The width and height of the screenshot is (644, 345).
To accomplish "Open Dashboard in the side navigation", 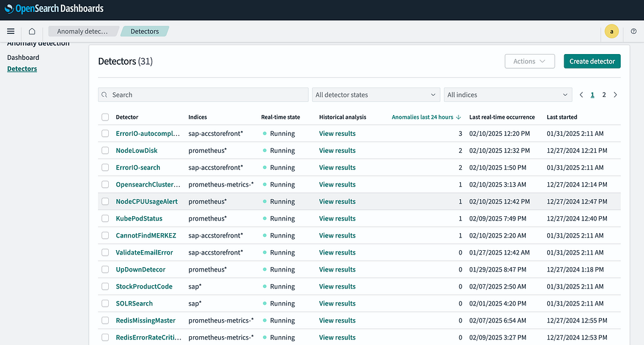I will point(23,57).
